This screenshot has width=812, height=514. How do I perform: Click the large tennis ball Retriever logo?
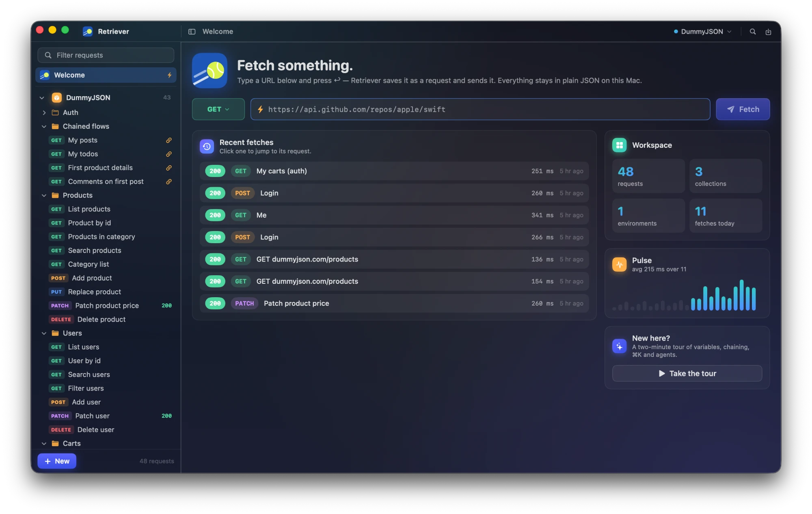coord(209,71)
